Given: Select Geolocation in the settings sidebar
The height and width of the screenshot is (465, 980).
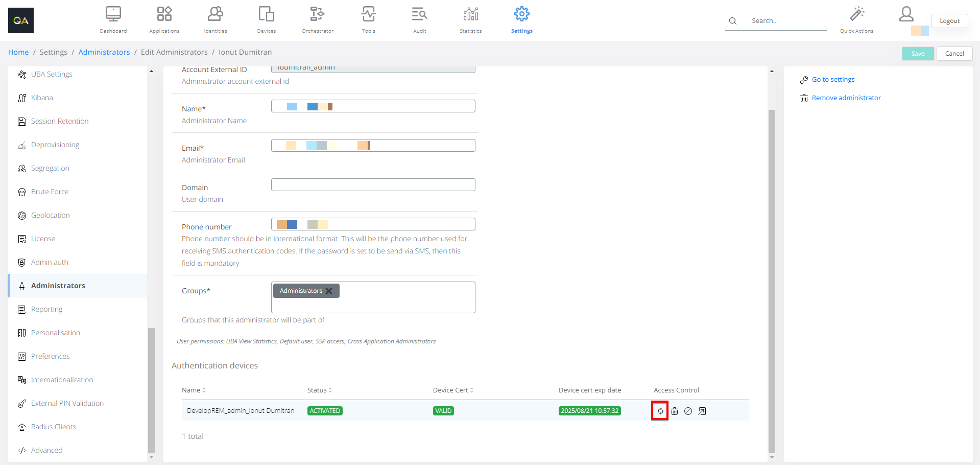Looking at the screenshot, I should click(x=50, y=215).
